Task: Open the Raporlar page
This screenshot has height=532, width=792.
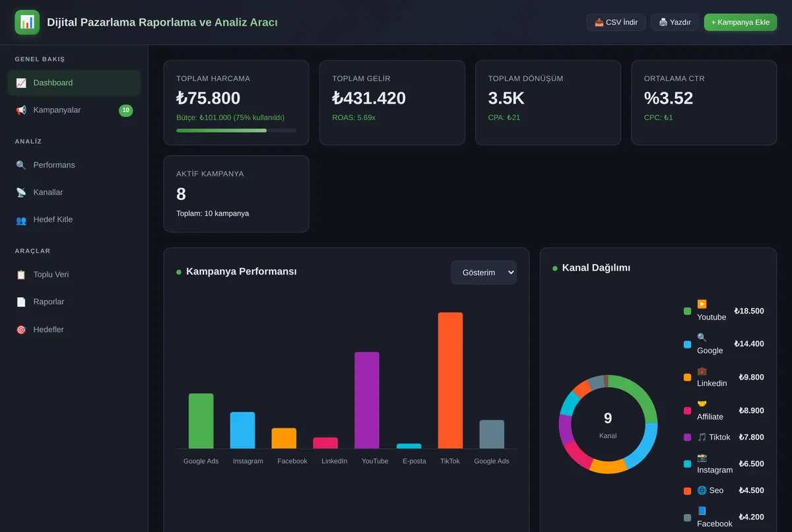Action: click(x=74, y=302)
